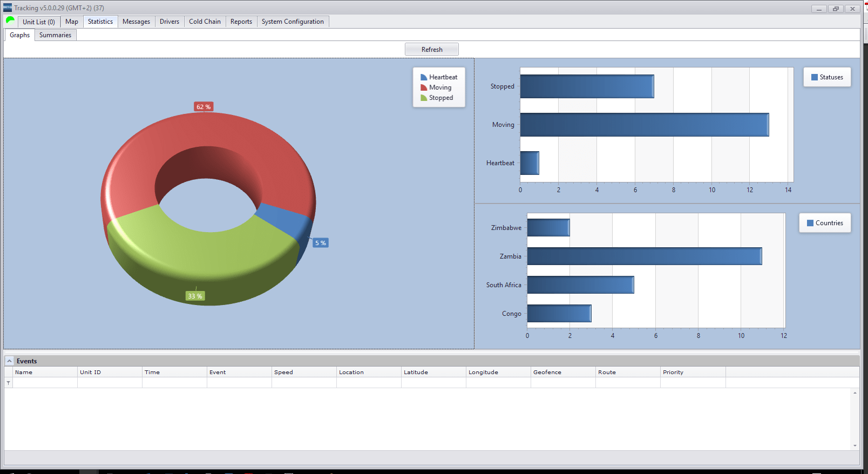Click the filter funnel icon in Events grid
Image resolution: width=868 pixels, height=474 pixels.
pos(8,383)
